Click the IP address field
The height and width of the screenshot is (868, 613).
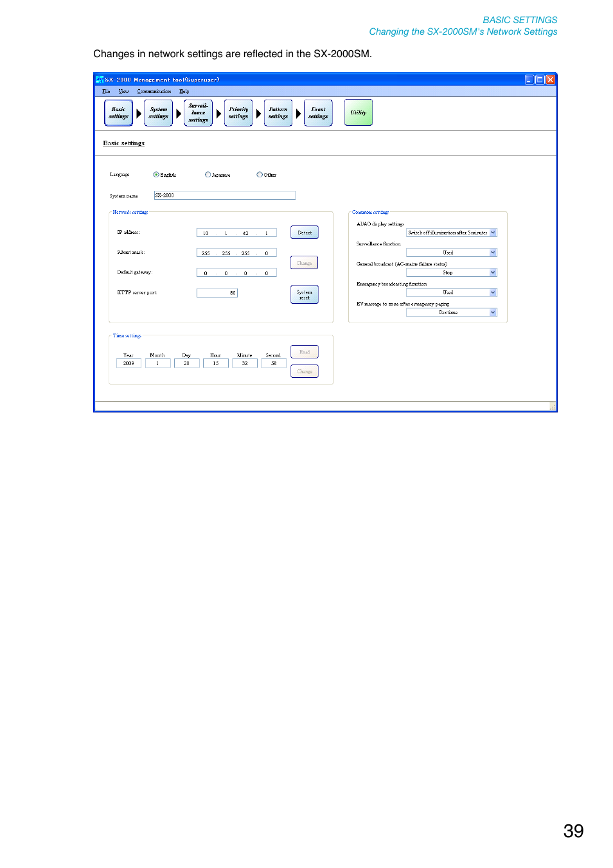[x=236, y=233]
